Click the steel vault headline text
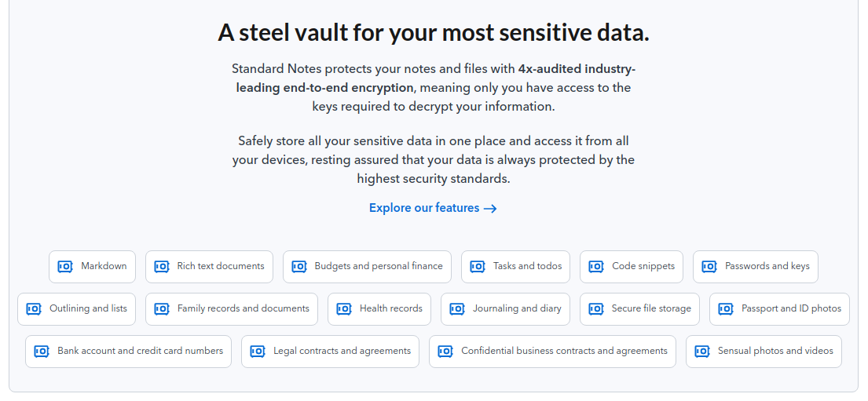This screenshot has width=868, height=401. click(434, 33)
